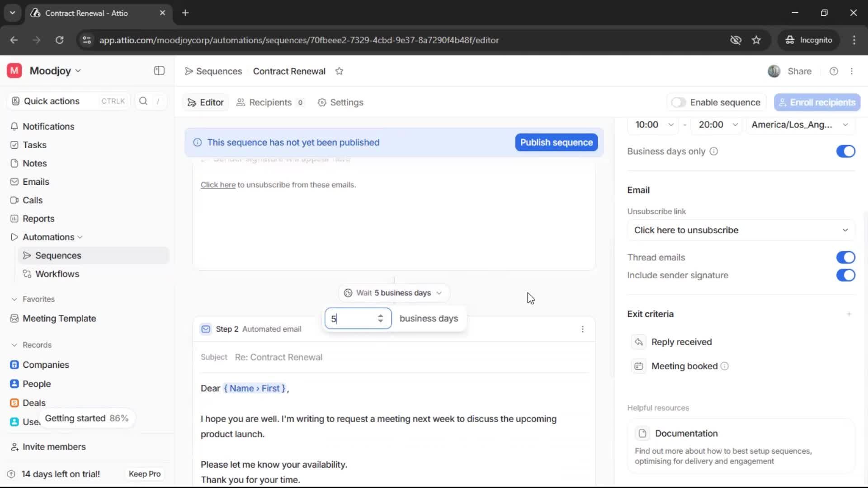The image size is (868, 488).
Task: Open the help question mark icon
Action: (x=834, y=71)
